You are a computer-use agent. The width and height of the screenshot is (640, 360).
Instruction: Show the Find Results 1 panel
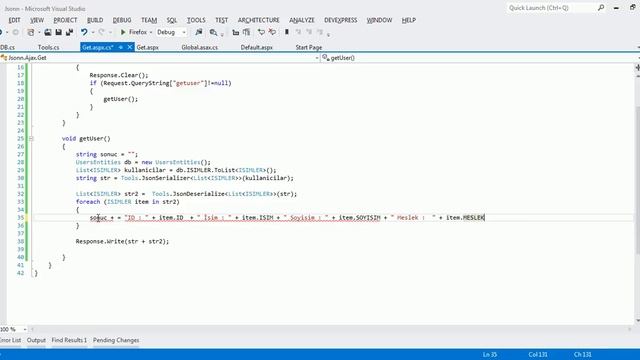coord(69,340)
